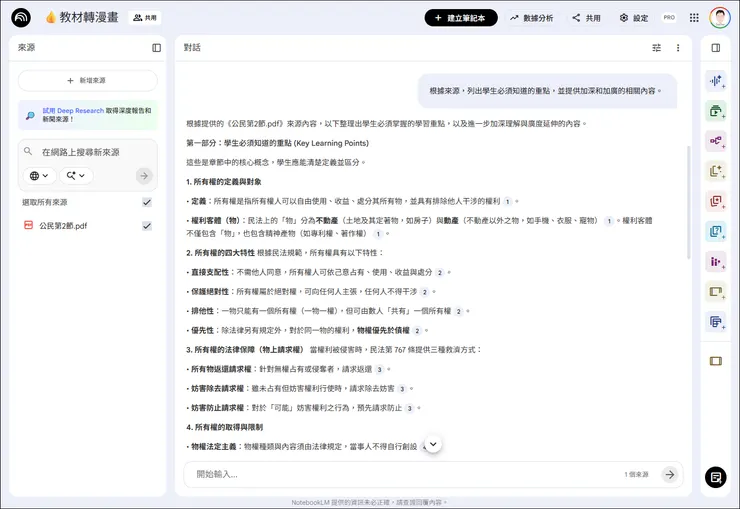Screen dimensions: 740x509
Task: Generate an Infographic
Action: pyautogui.click(x=715, y=262)
